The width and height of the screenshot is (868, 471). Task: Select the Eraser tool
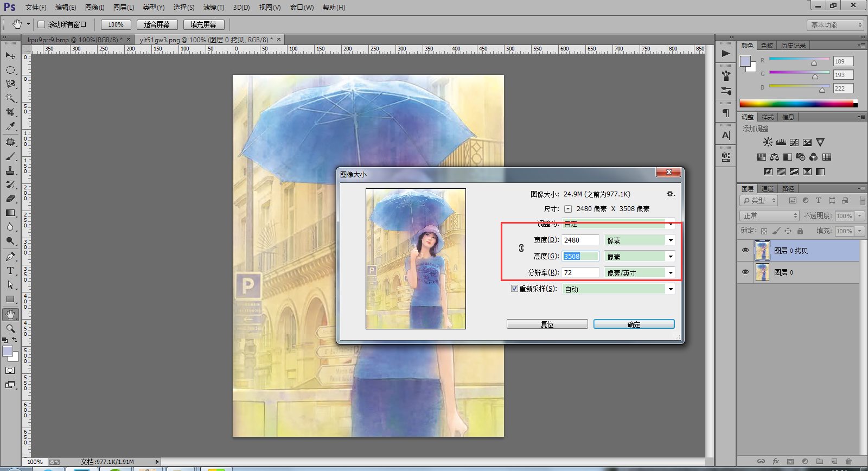click(10, 199)
